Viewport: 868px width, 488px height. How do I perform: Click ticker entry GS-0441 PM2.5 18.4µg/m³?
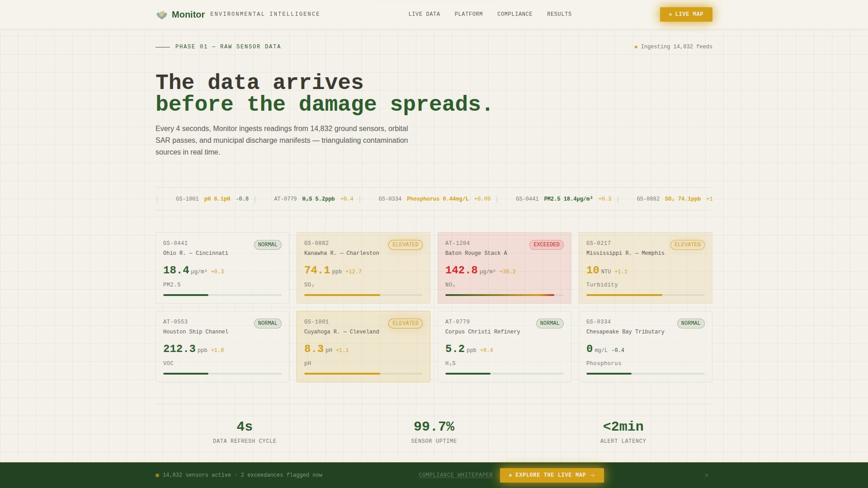(x=563, y=199)
